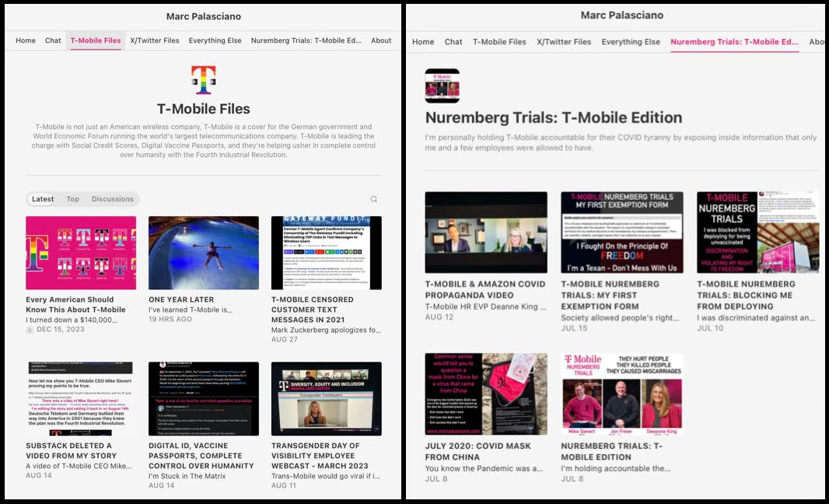Select the Top sort option

point(72,199)
